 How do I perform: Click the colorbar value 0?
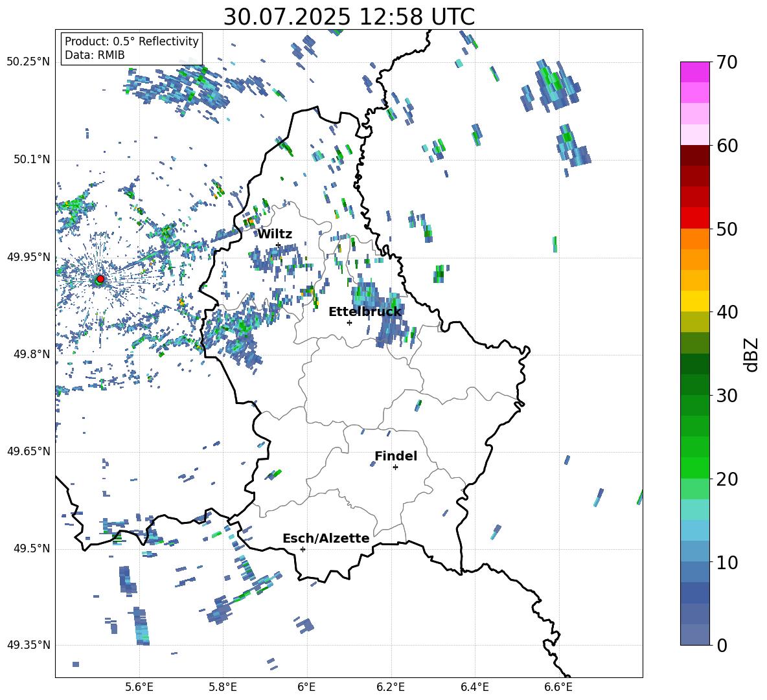pos(722,645)
